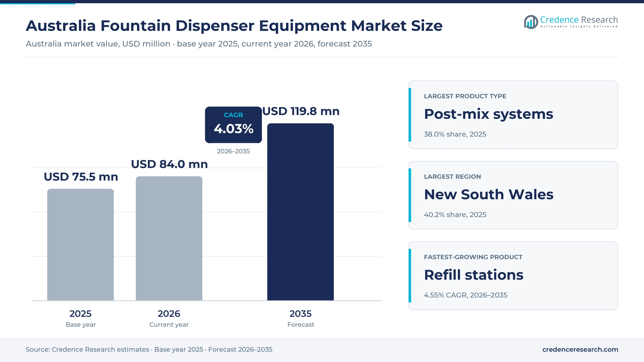Click the CAGR 4.03% badge
Screen dimensions: 644x362
pyautogui.click(x=233, y=125)
